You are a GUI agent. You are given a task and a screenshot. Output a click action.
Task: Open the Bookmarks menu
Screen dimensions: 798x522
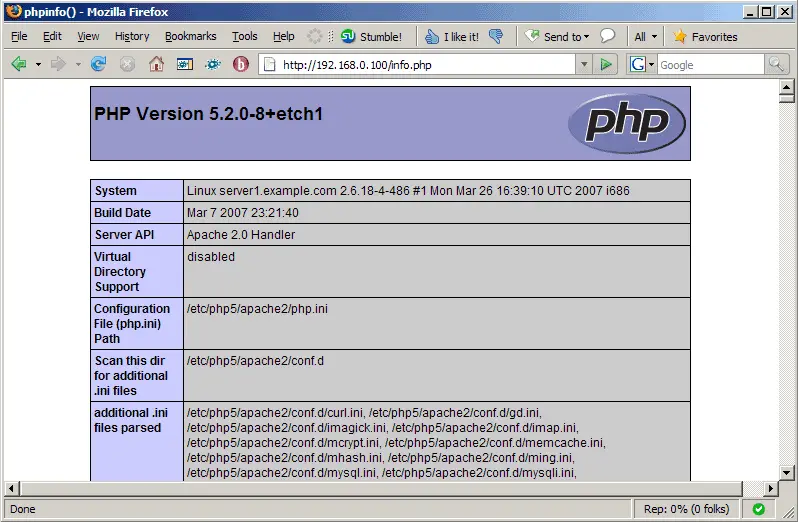tap(190, 36)
